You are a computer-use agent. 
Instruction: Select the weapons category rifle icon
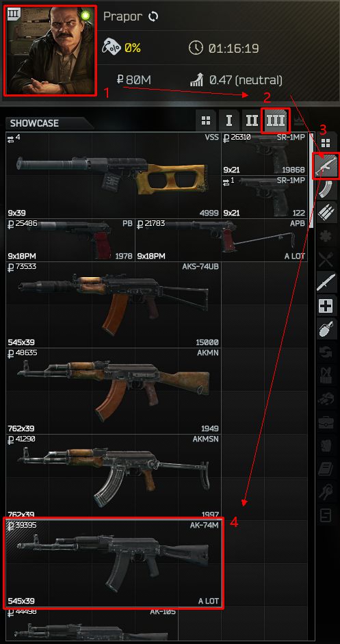(326, 166)
